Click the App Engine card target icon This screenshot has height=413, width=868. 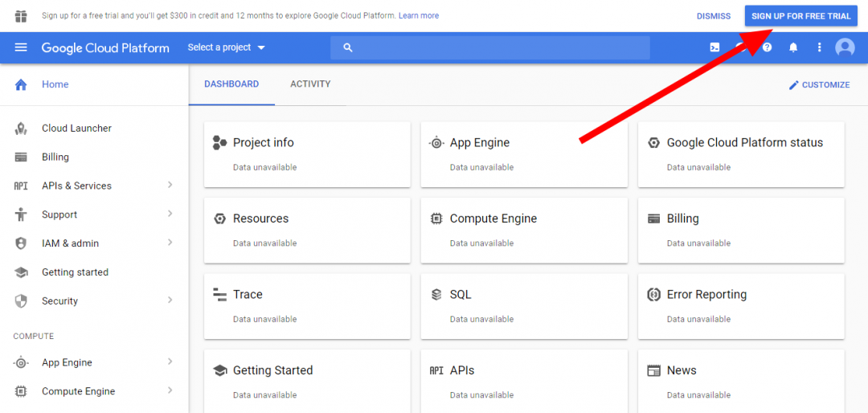click(x=436, y=143)
